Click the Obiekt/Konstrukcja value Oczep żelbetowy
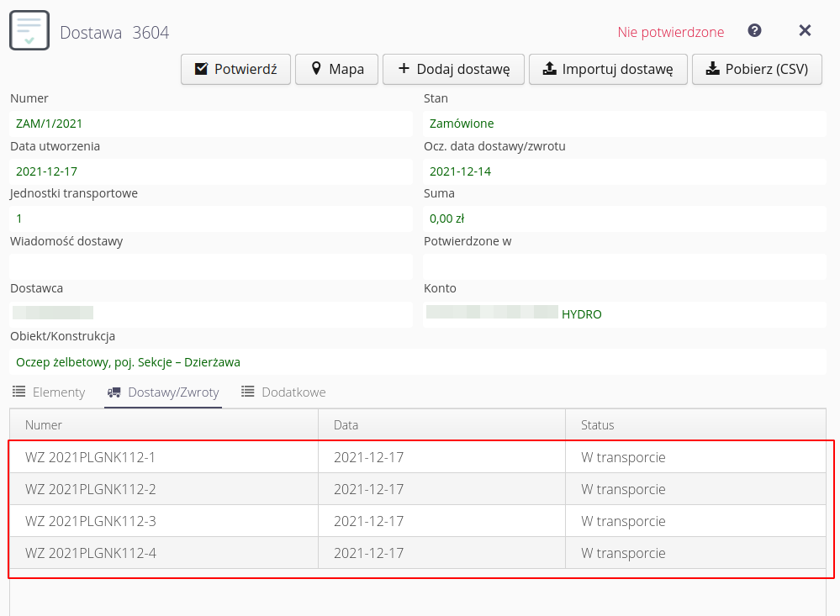 [128, 362]
